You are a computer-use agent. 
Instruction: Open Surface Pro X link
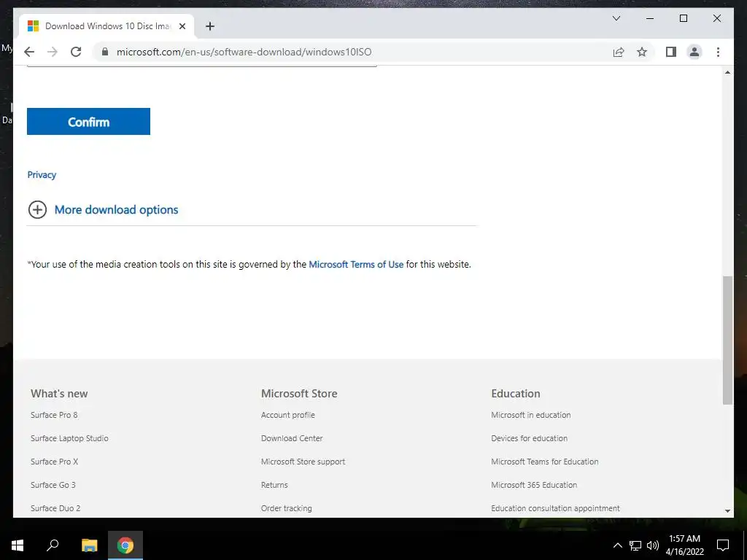click(54, 462)
